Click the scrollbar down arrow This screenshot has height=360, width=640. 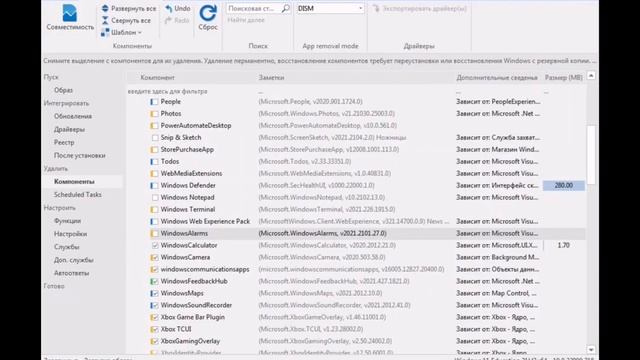pyautogui.click(x=591, y=350)
